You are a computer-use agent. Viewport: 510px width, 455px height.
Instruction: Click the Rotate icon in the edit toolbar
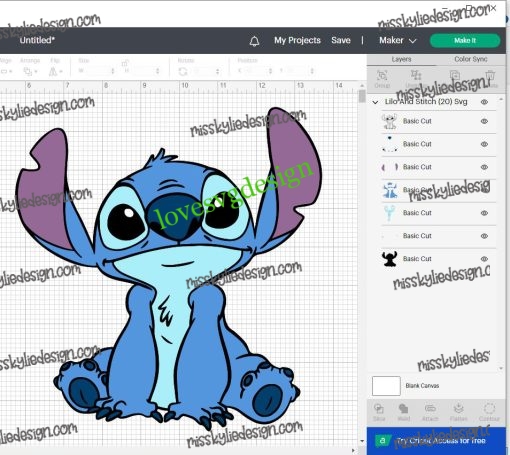(x=183, y=71)
